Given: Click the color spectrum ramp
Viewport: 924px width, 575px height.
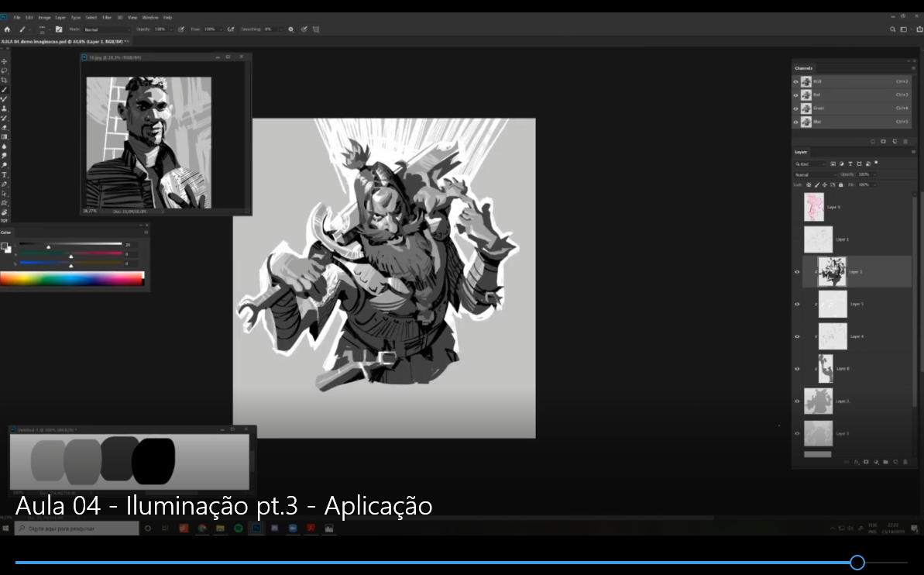Looking at the screenshot, I should [71, 278].
